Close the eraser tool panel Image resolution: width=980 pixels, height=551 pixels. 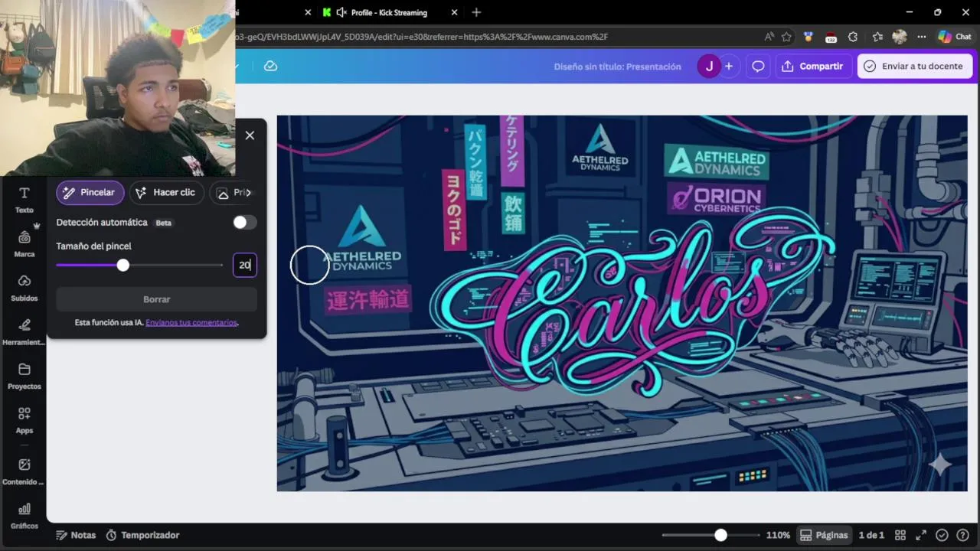(x=250, y=135)
